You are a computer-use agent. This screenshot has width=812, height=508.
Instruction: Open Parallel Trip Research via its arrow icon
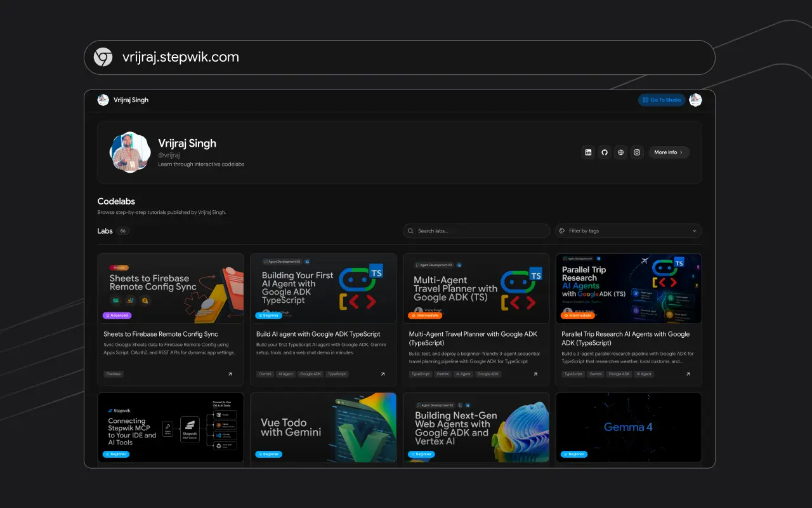(x=688, y=374)
